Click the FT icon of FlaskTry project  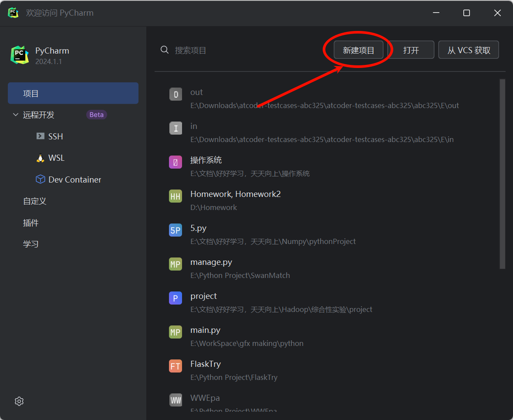pos(175,366)
